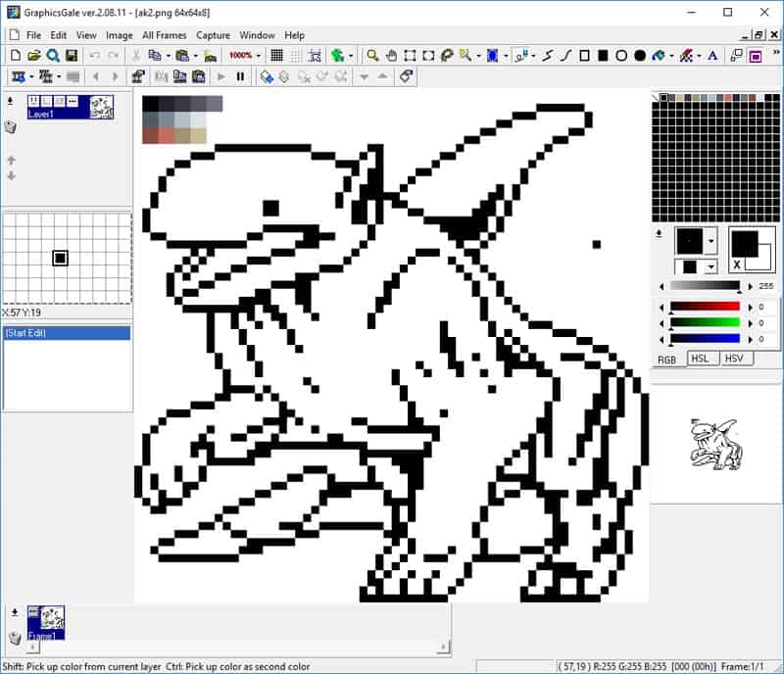The image size is (784, 674).
Task: Open the pen shape dropdown in color panel
Action: tap(711, 241)
